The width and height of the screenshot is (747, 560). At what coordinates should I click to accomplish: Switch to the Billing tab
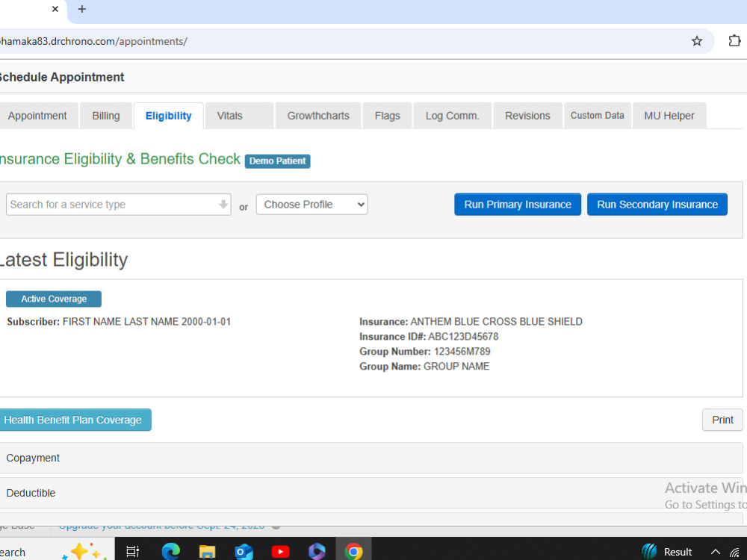pyautogui.click(x=106, y=116)
